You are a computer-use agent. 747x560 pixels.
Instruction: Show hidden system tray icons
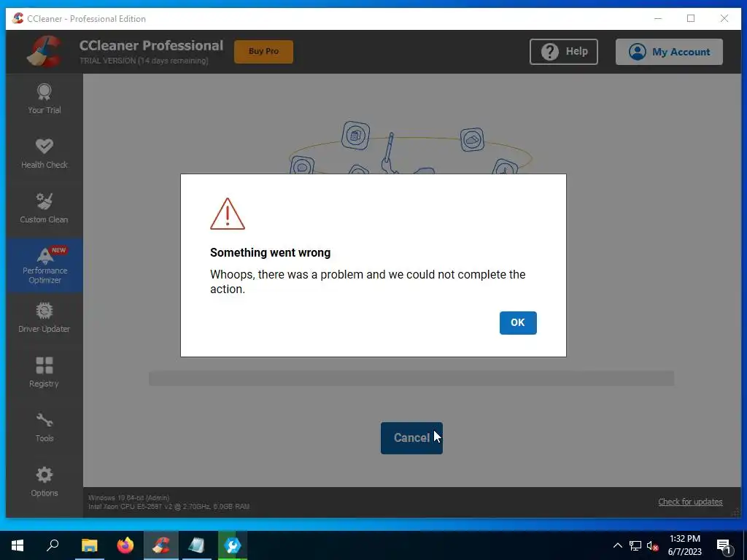[617, 545]
